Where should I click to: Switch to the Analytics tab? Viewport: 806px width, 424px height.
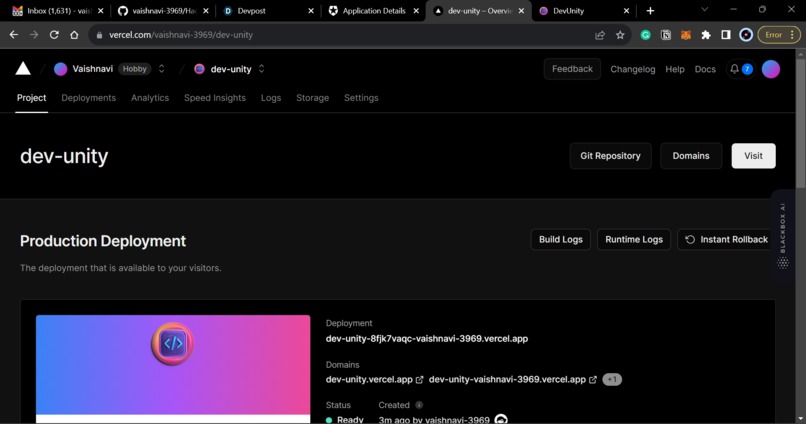click(x=150, y=98)
